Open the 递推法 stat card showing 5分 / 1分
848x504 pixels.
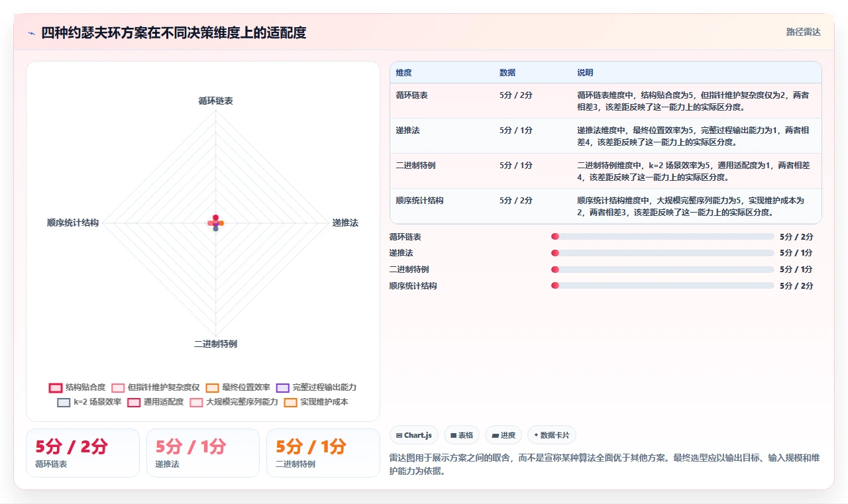[203, 453]
